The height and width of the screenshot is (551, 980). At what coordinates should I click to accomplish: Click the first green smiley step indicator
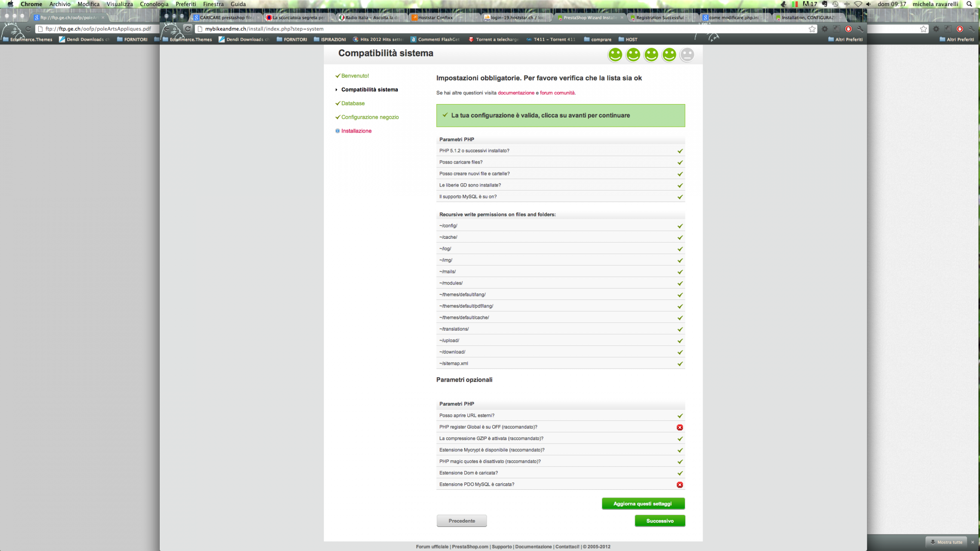(x=615, y=55)
